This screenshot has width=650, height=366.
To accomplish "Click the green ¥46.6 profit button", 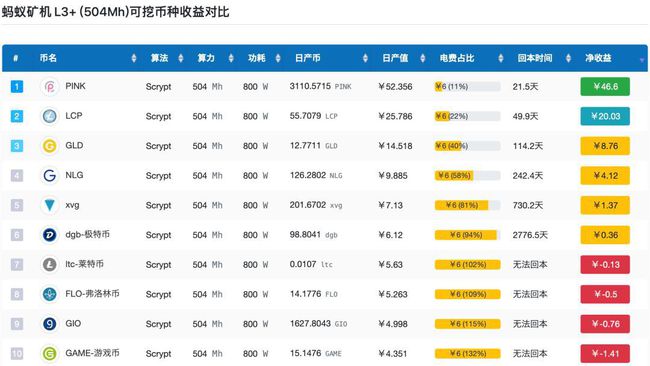I will pos(605,87).
